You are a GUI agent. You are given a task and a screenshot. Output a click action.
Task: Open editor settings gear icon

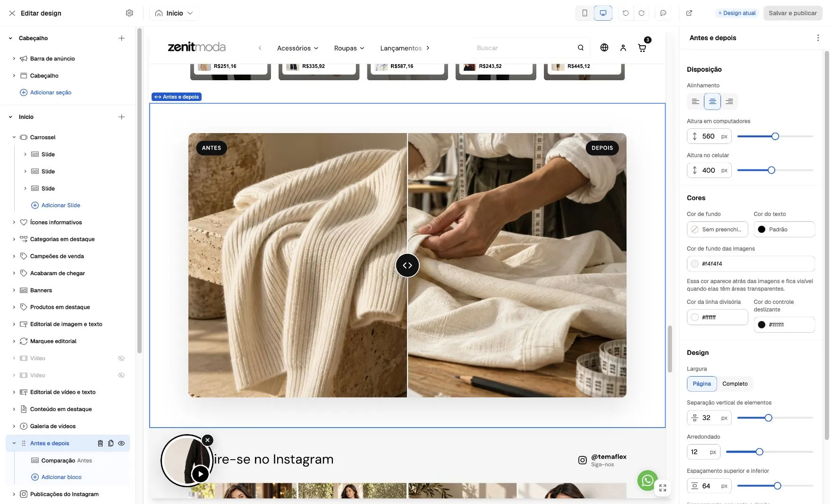pyautogui.click(x=129, y=13)
